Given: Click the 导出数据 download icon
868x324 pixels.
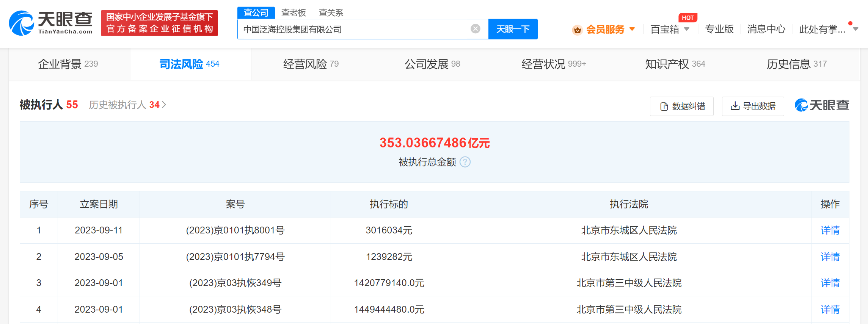Looking at the screenshot, I should [x=735, y=106].
